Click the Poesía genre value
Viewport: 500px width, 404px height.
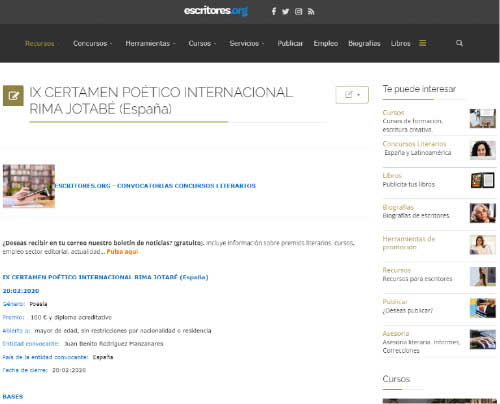click(x=38, y=304)
